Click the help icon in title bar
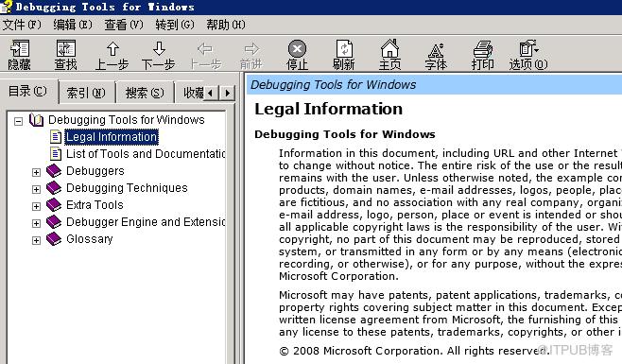622x364 pixels. tap(6, 7)
